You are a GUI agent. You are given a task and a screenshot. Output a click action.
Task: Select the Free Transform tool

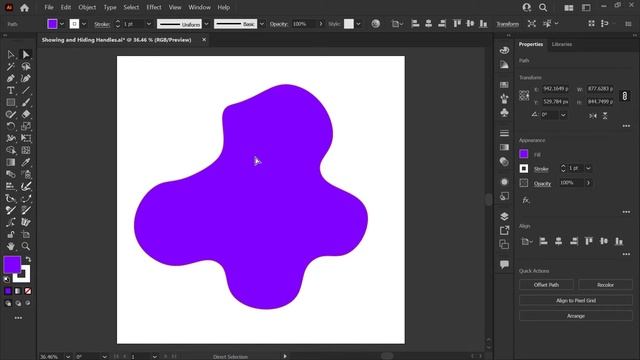click(26, 138)
